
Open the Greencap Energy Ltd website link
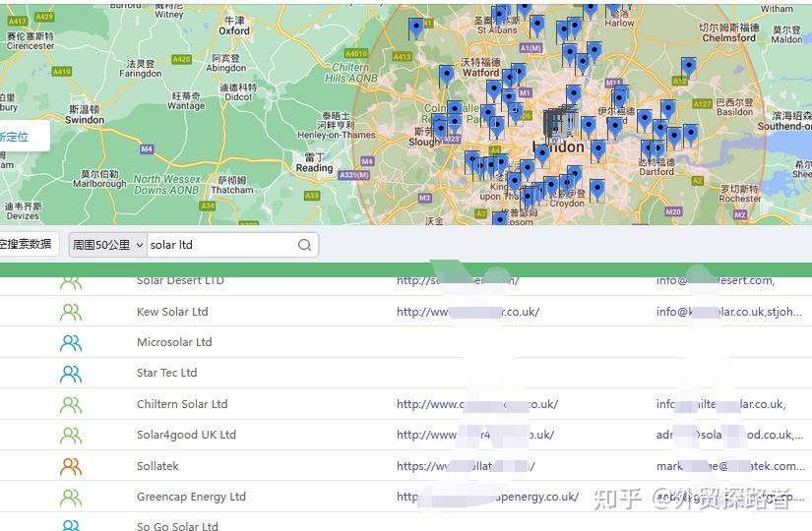click(488, 497)
